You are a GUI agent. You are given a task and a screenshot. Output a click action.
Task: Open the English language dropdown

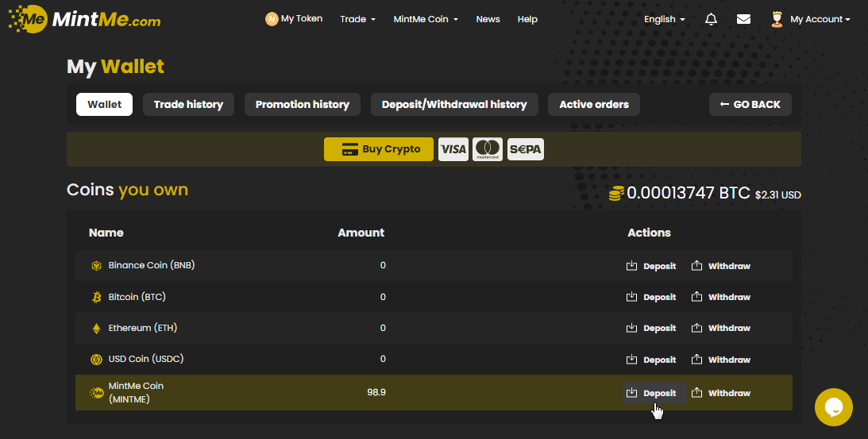[664, 19]
